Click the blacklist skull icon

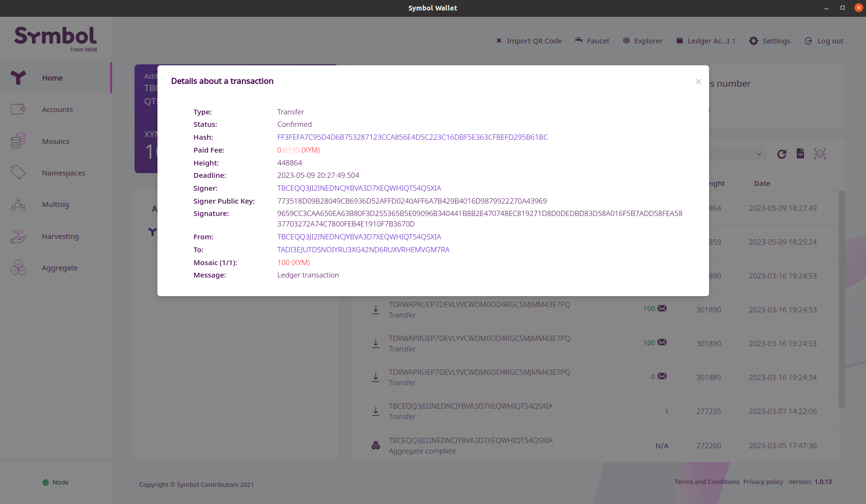point(820,154)
